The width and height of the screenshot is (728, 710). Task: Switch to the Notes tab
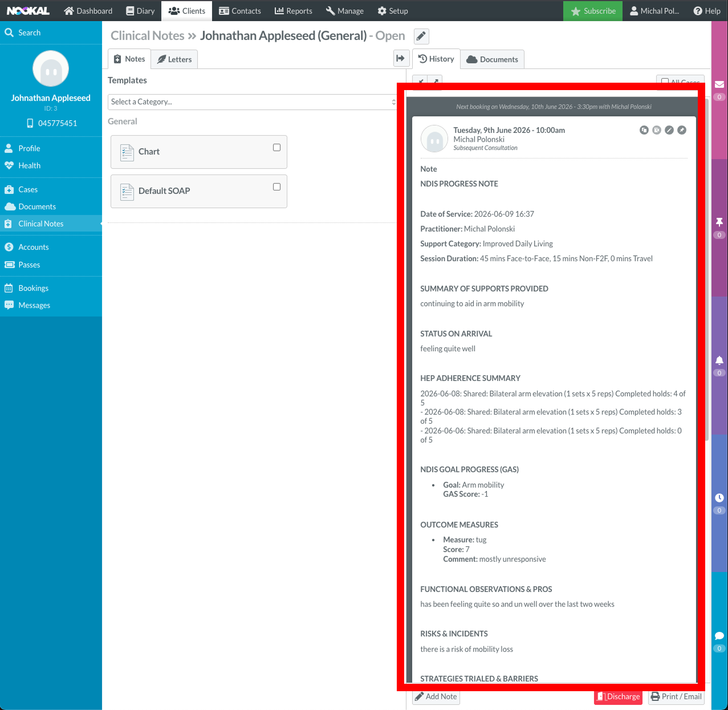coord(129,59)
